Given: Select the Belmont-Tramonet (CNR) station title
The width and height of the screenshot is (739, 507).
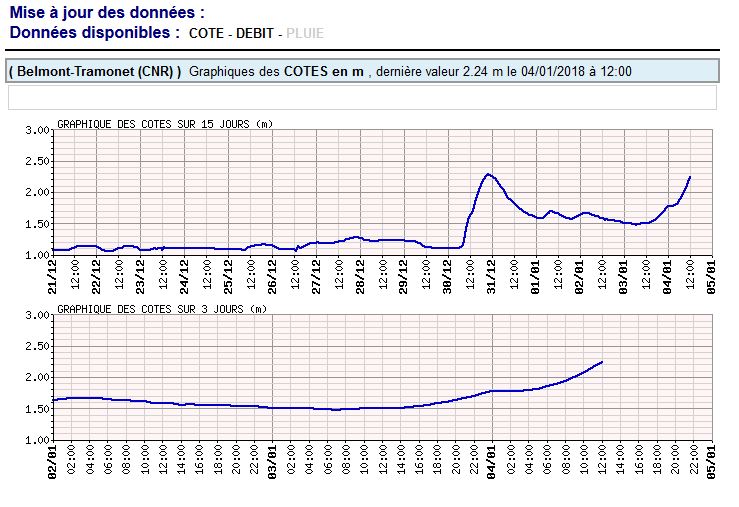Looking at the screenshot, I should point(95,72).
